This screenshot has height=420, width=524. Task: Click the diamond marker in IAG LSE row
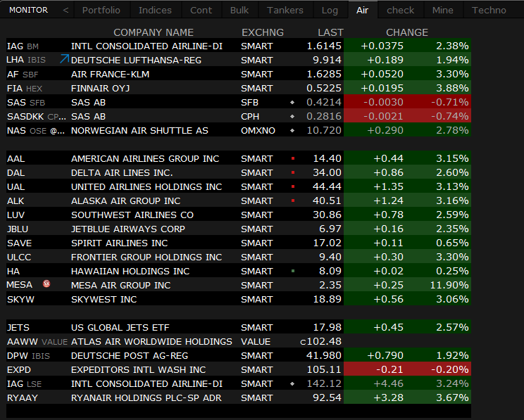tap(292, 384)
